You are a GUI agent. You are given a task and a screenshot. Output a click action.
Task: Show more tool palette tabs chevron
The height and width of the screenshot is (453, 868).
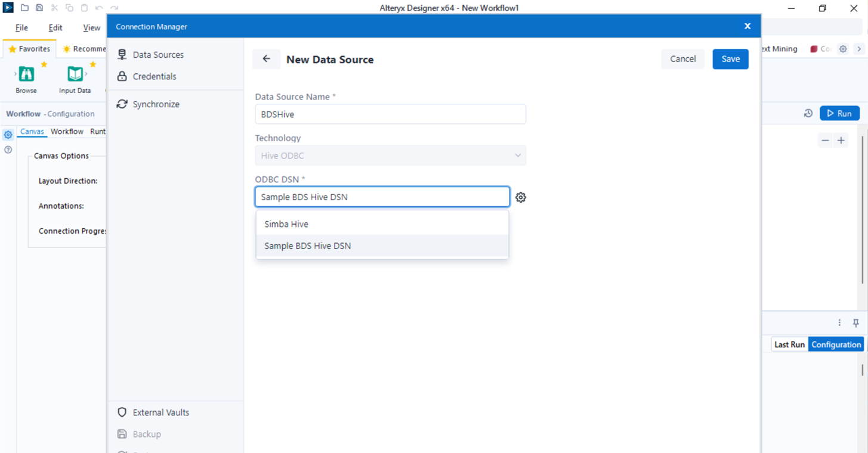[x=859, y=49]
